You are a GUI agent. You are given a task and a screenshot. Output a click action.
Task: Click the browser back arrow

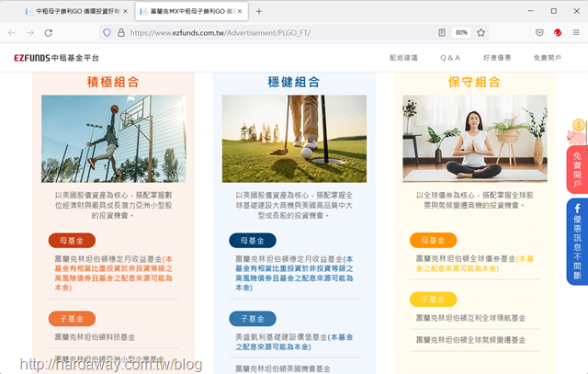tap(12, 33)
